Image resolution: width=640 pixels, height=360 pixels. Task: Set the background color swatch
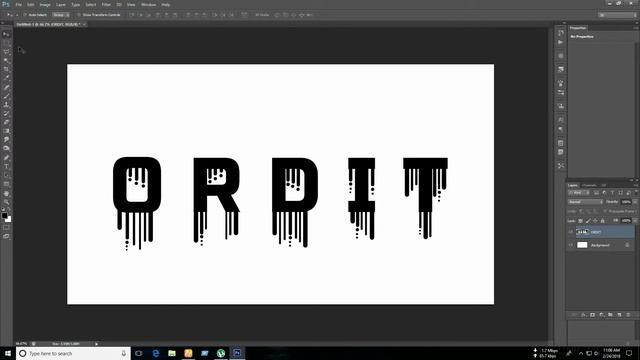(8, 219)
